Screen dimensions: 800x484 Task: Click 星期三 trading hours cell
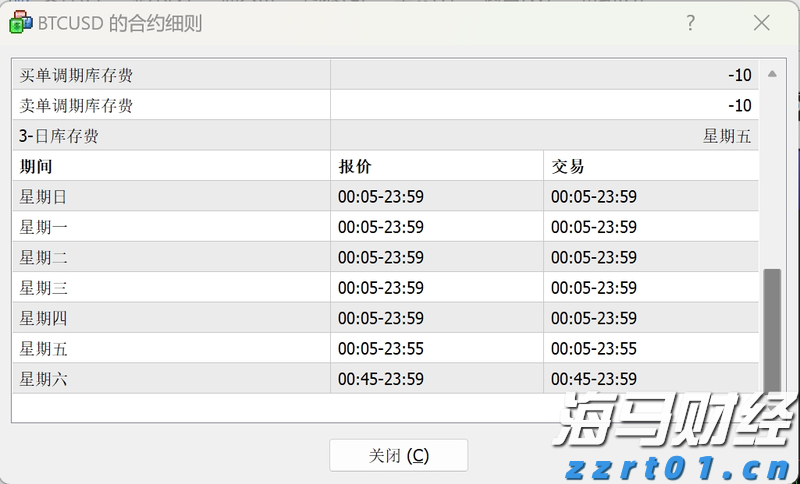(594, 288)
